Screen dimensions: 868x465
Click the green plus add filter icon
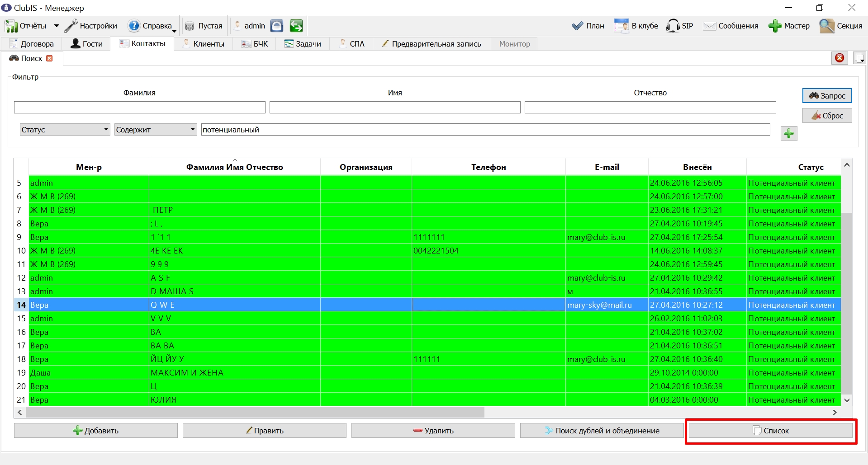(789, 133)
